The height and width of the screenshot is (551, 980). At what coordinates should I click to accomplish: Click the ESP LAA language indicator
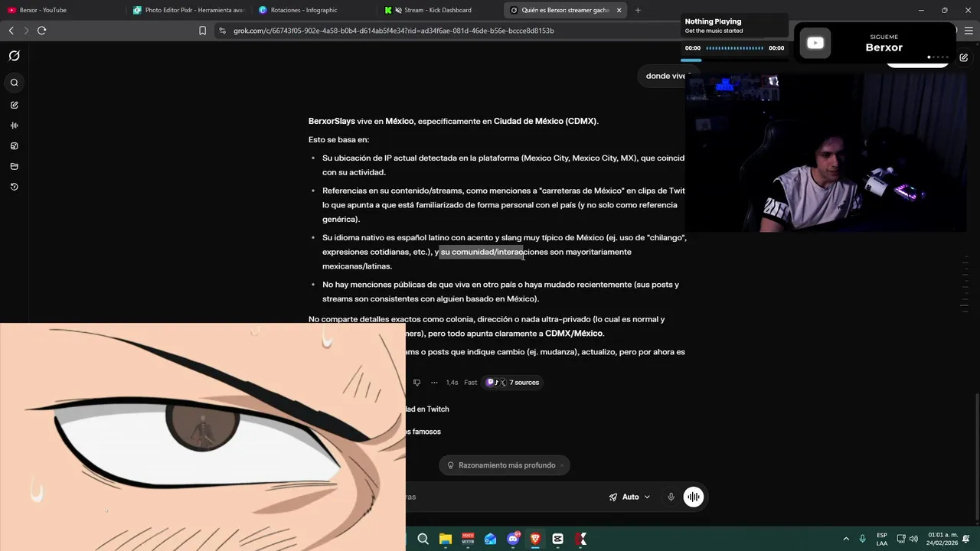(x=882, y=540)
